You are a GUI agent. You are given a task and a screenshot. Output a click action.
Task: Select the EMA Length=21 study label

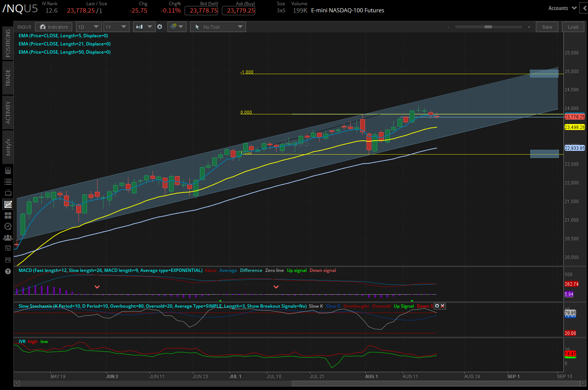[x=64, y=44]
